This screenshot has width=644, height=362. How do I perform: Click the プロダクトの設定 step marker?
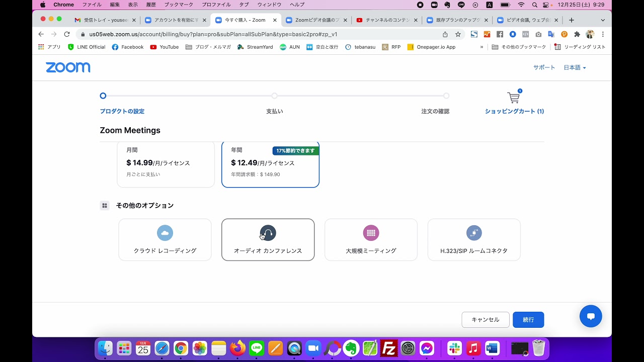(x=103, y=96)
